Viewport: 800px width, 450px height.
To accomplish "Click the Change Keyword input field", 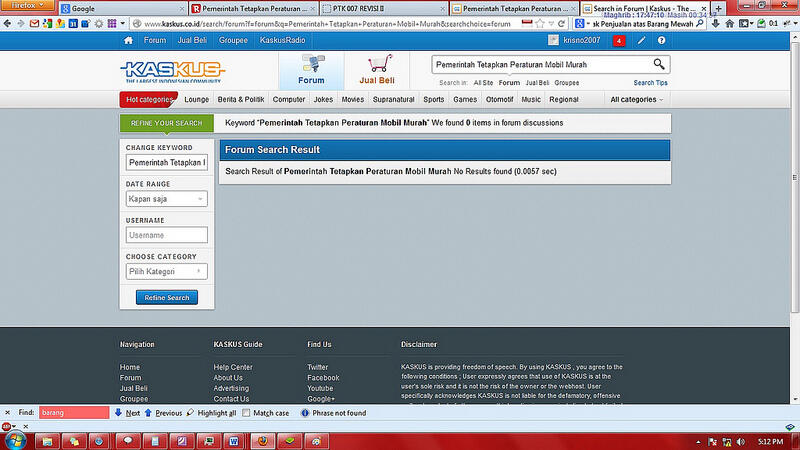I will [x=166, y=163].
